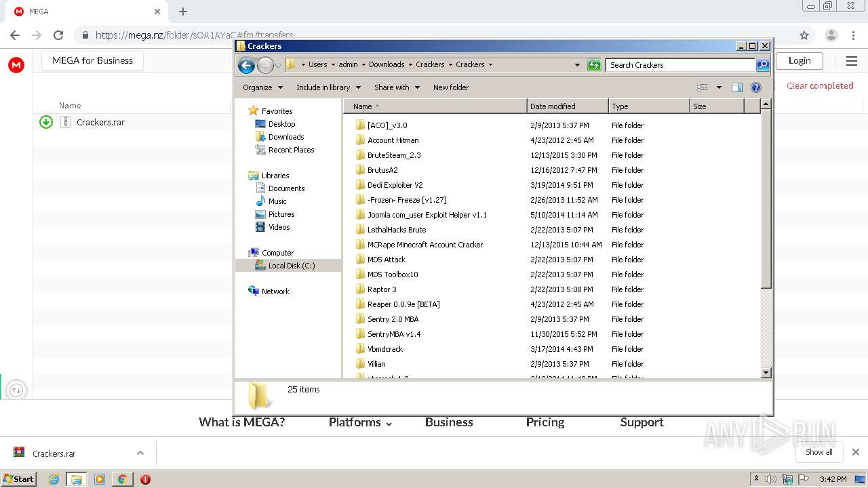Image resolution: width=868 pixels, height=488 pixels.
Task: Click Chrome icon in taskbar
Action: 122,479
